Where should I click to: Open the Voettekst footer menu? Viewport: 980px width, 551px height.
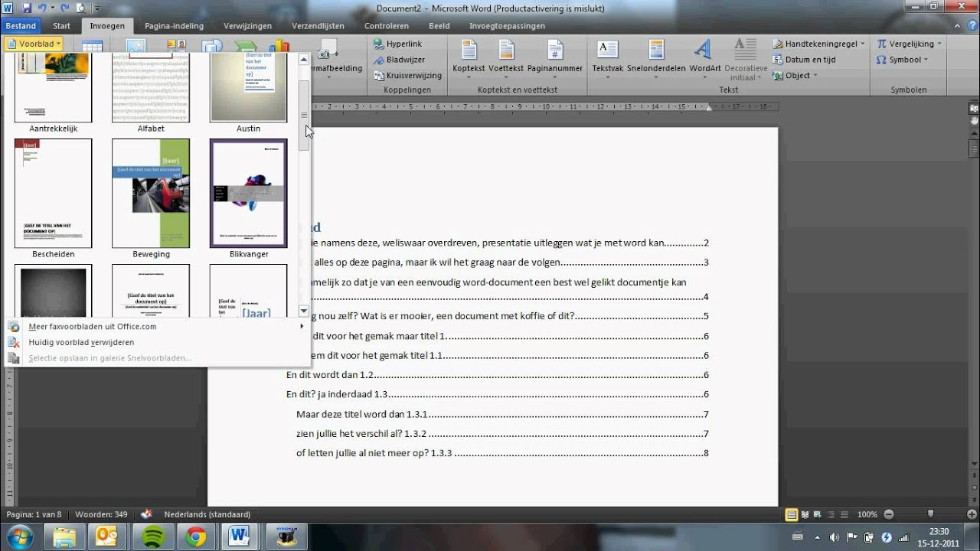pyautogui.click(x=506, y=59)
